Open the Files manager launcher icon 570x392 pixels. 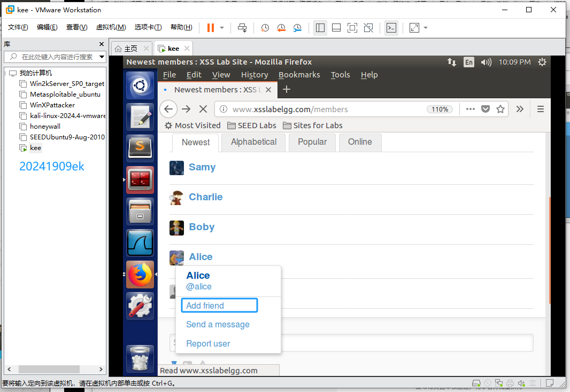point(140,211)
